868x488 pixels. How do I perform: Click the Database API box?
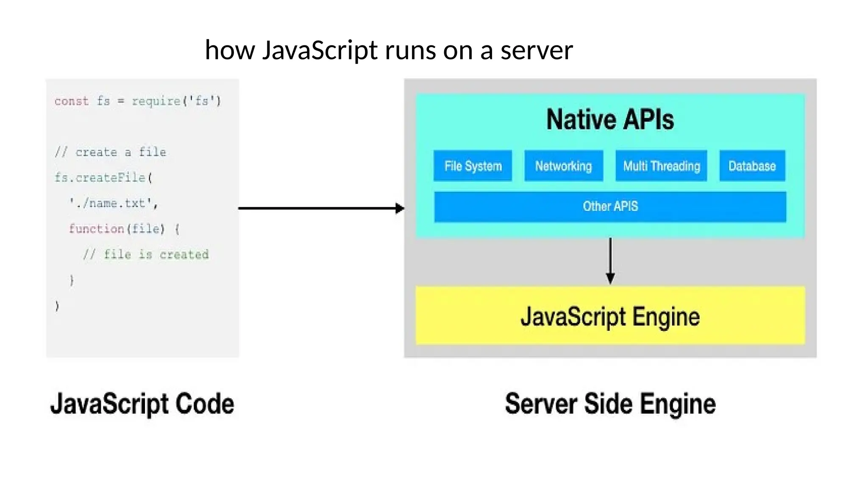coord(752,166)
